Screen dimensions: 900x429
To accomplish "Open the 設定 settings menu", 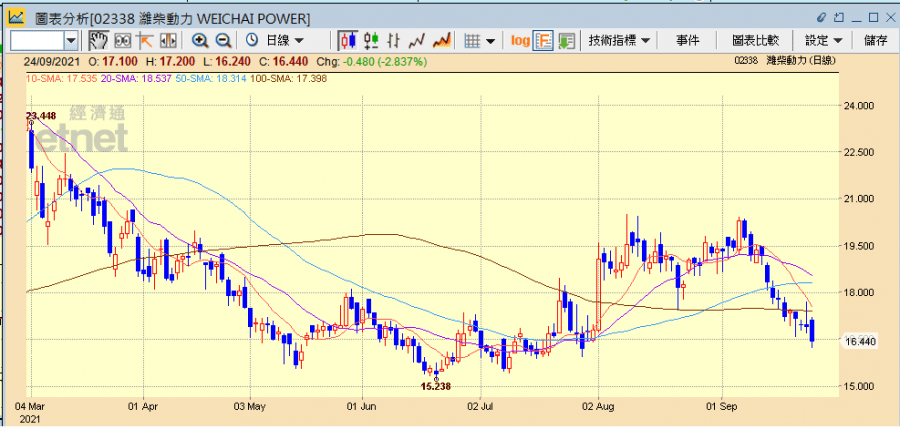I will click(823, 40).
